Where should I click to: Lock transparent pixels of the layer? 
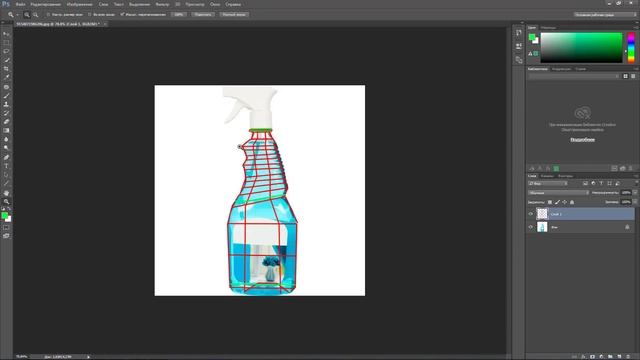pyautogui.click(x=550, y=202)
